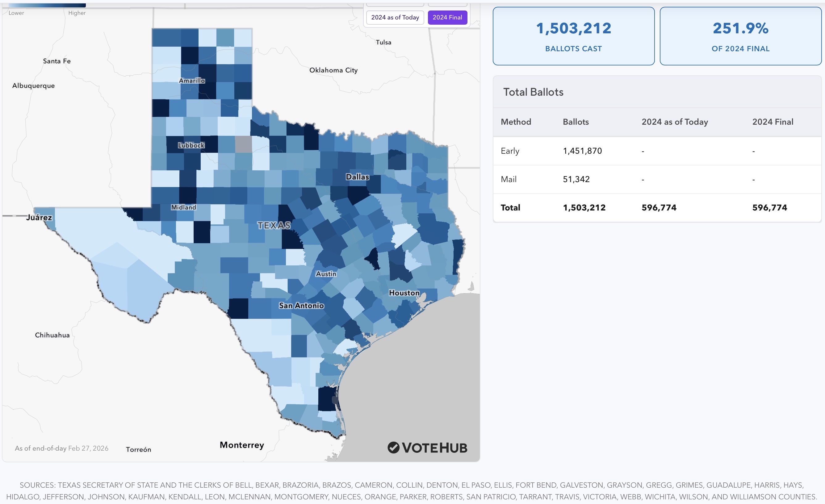Select the 2024 Final comparison toggle
The width and height of the screenshot is (825, 504).
point(447,17)
